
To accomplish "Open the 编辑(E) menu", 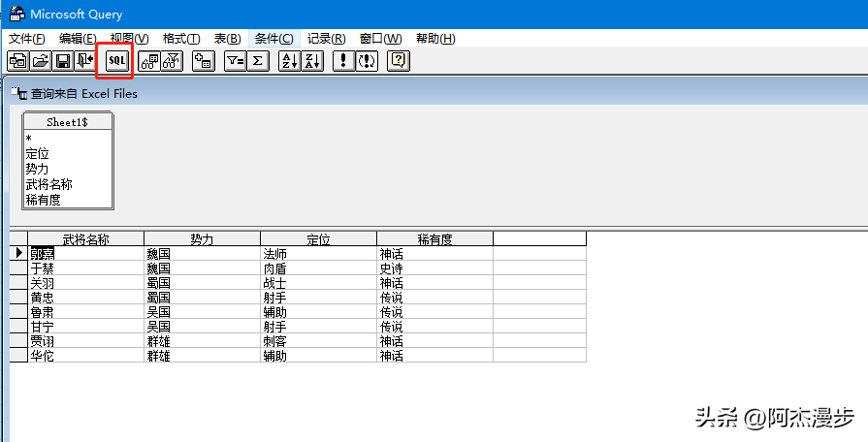I will [x=78, y=39].
